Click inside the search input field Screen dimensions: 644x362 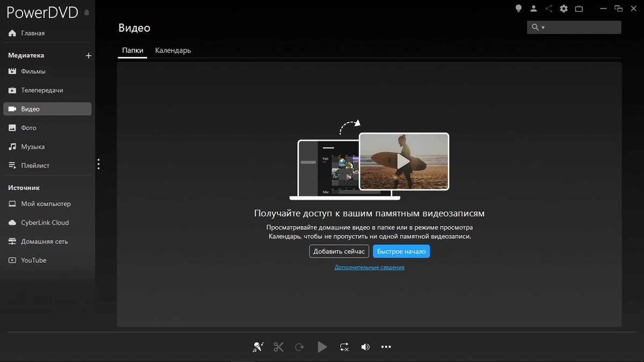pyautogui.click(x=582, y=27)
